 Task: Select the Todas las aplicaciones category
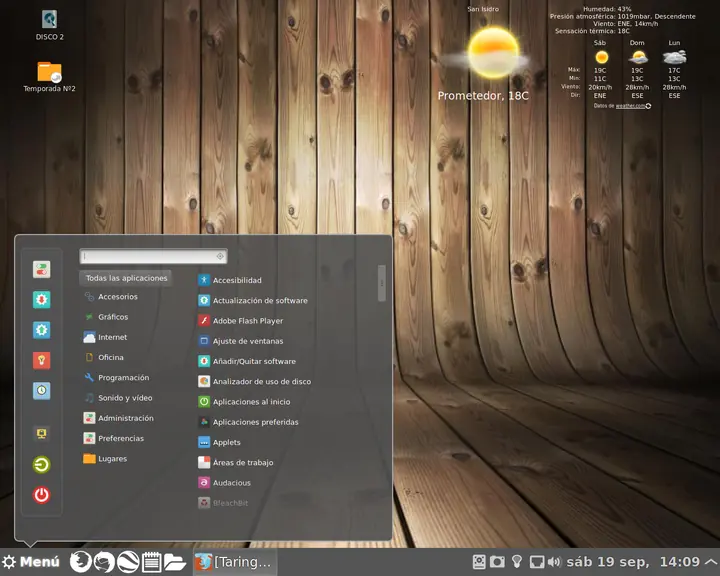(x=126, y=278)
